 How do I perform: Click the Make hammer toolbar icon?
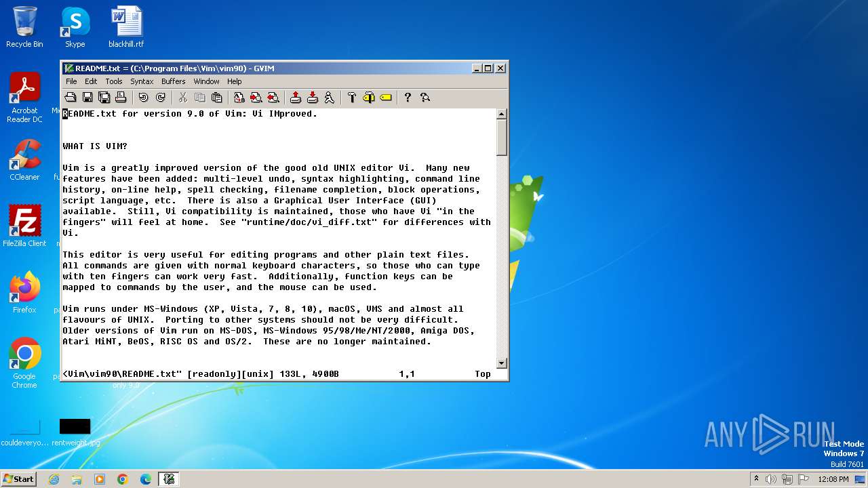click(352, 98)
